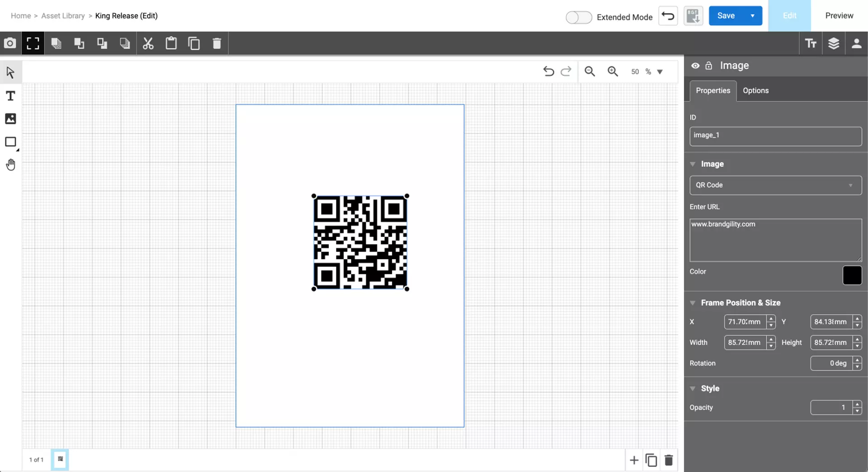The width and height of the screenshot is (868, 472).
Task: Switch to Edit mode tab
Action: (x=789, y=16)
